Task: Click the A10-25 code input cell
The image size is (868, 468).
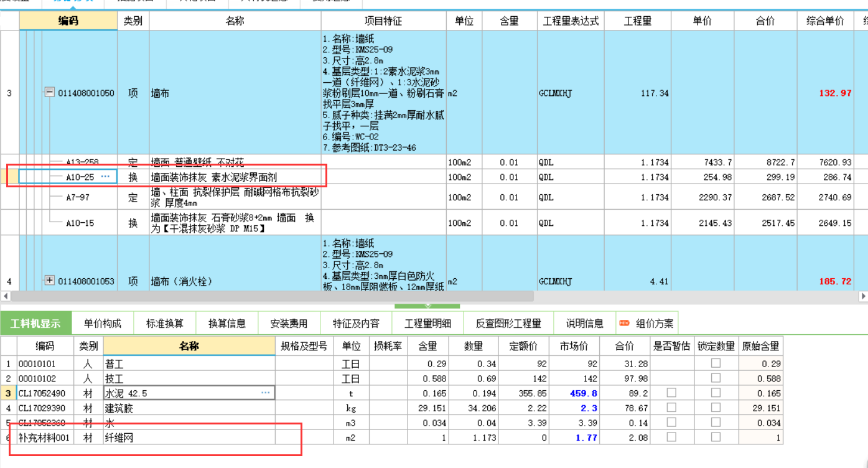Action: point(68,177)
